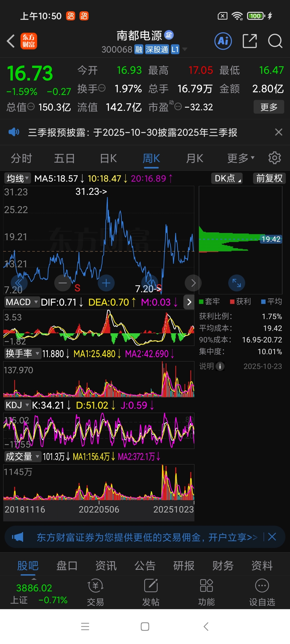Tap the 深股通 badge
Screen dimensions: 290x644
157,49
